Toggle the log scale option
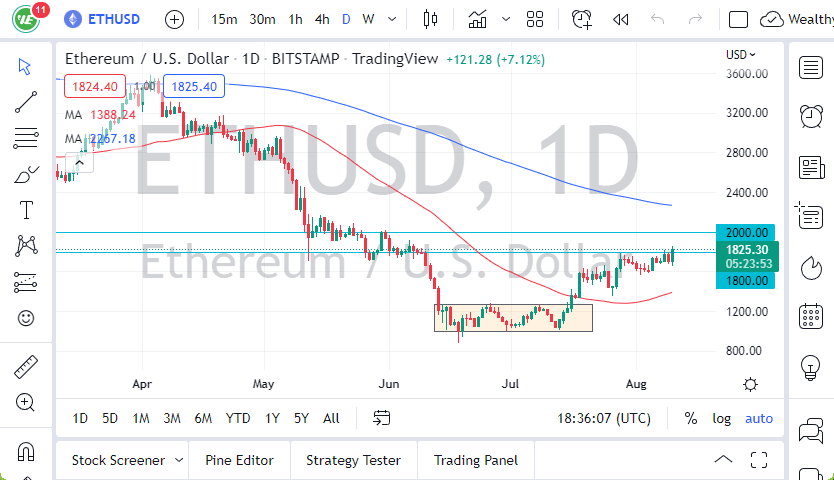This screenshot has height=480, width=834. click(721, 418)
